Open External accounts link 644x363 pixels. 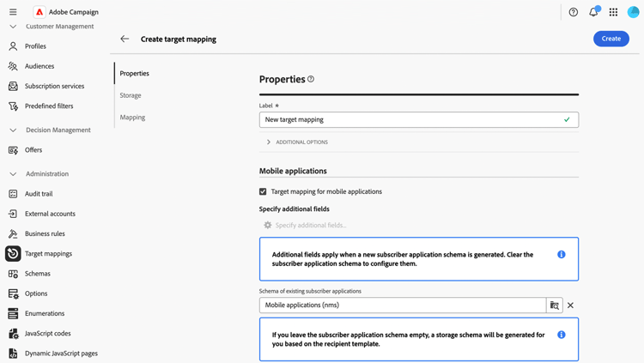click(50, 214)
